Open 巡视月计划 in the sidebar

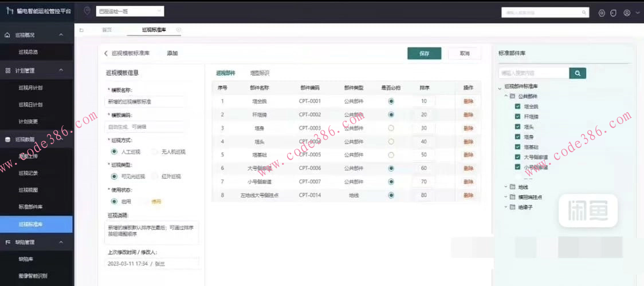(x=31, y=88)
